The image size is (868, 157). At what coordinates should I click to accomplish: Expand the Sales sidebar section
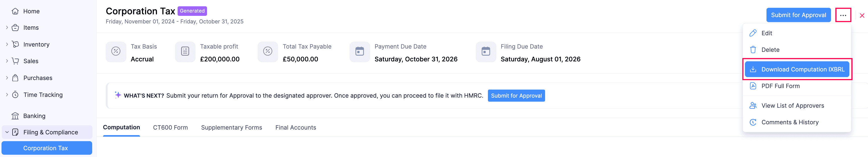7,61
